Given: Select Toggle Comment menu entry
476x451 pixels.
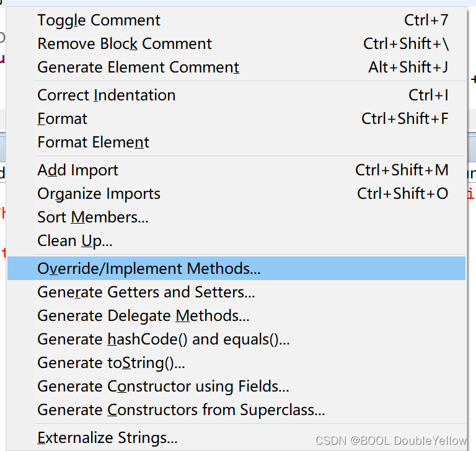Looking at the screenshot, I should click(99, 20).
